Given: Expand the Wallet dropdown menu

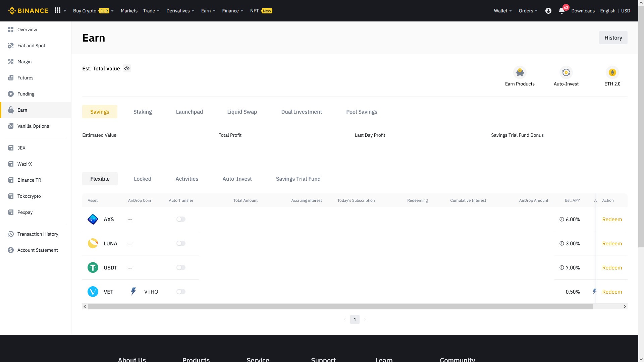Looking at the screenshot, I should pos(503,11).
